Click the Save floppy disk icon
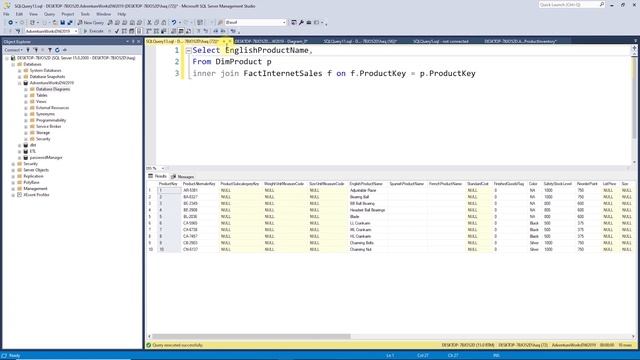The width and height of the screenshot is (640, 360). pyautogui.click(x=62, y=22)
